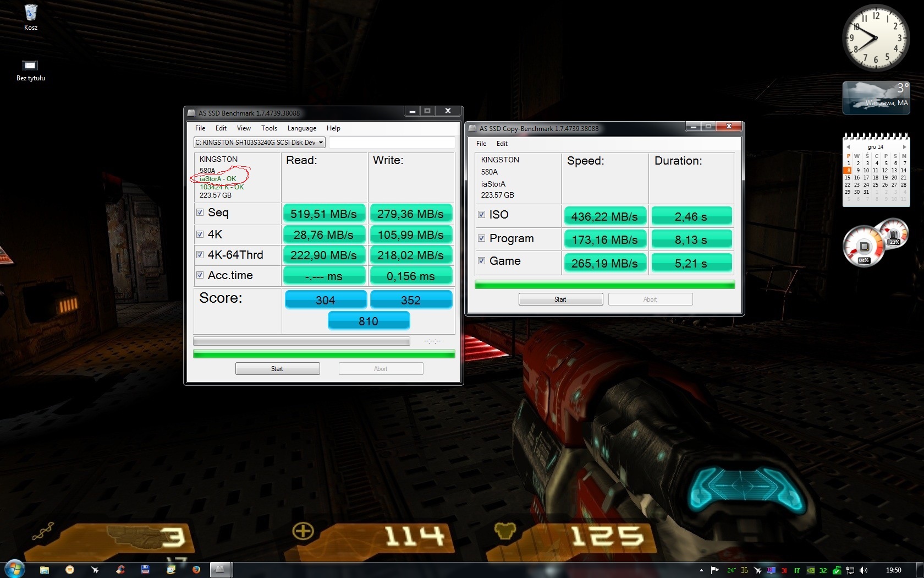Click Abort in AS SSD Benchmark window
This screenshot has height=578, width=924.
tap(381, 369)
